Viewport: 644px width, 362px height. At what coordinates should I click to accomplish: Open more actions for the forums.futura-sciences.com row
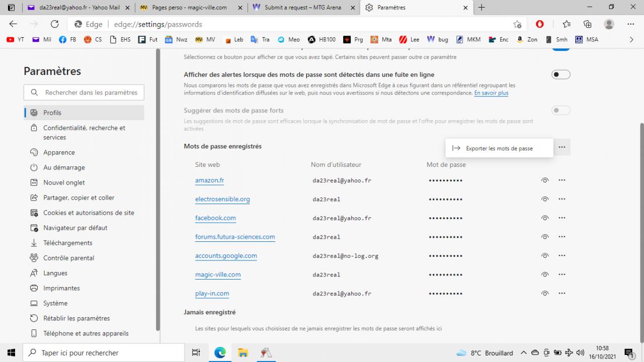[562, 237]
